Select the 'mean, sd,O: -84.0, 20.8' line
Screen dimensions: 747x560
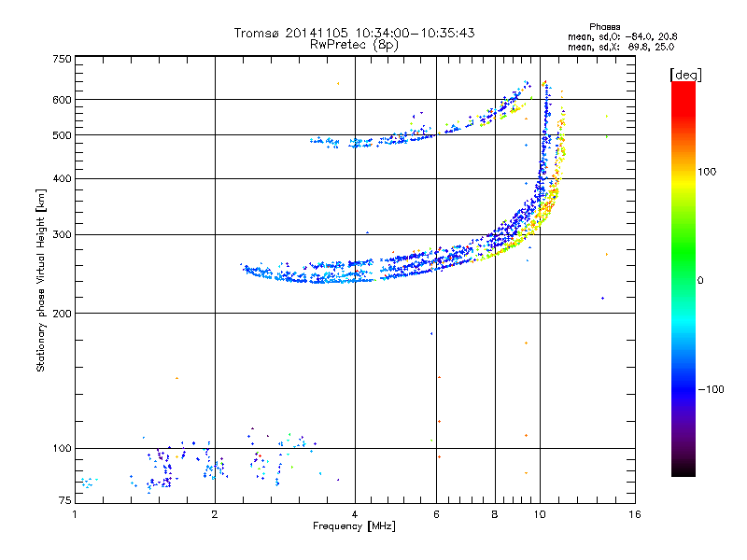click(622, 36)
